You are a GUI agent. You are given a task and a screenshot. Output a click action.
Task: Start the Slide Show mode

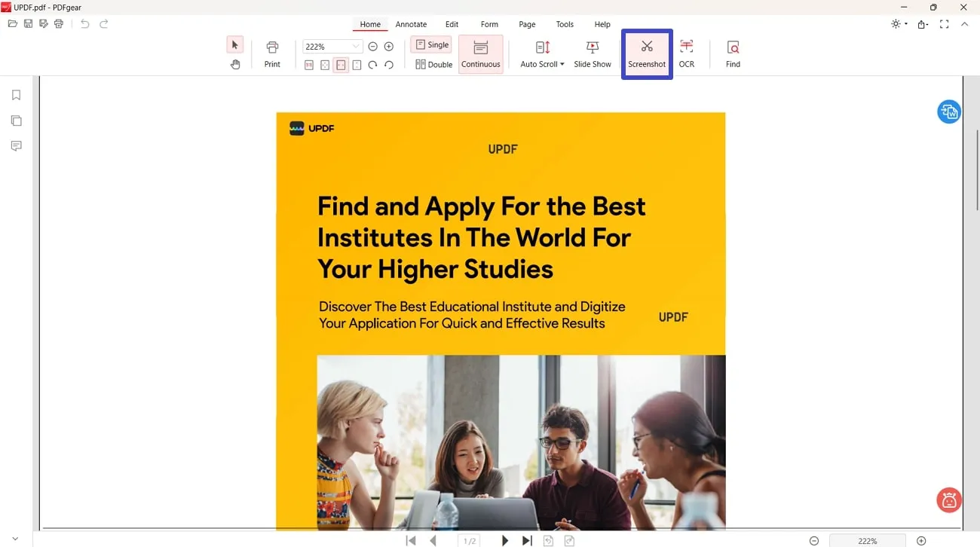592,53
